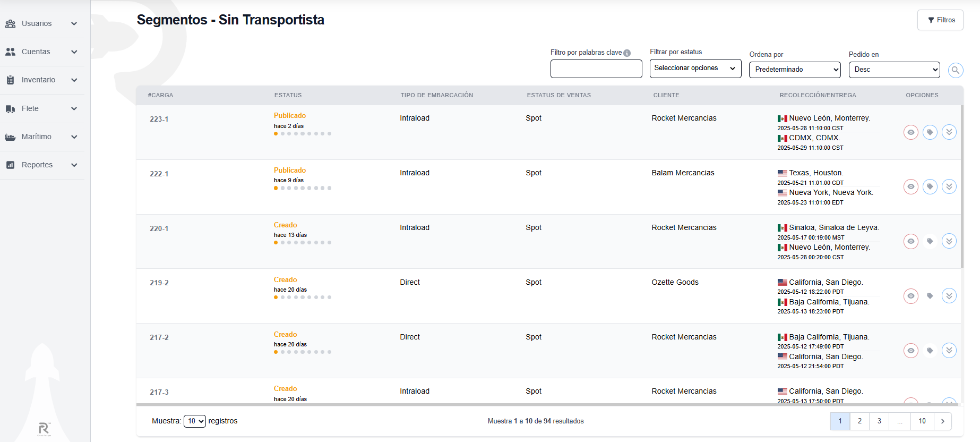
Task: Click the tag icon for load 222-1
Action: 930,187
